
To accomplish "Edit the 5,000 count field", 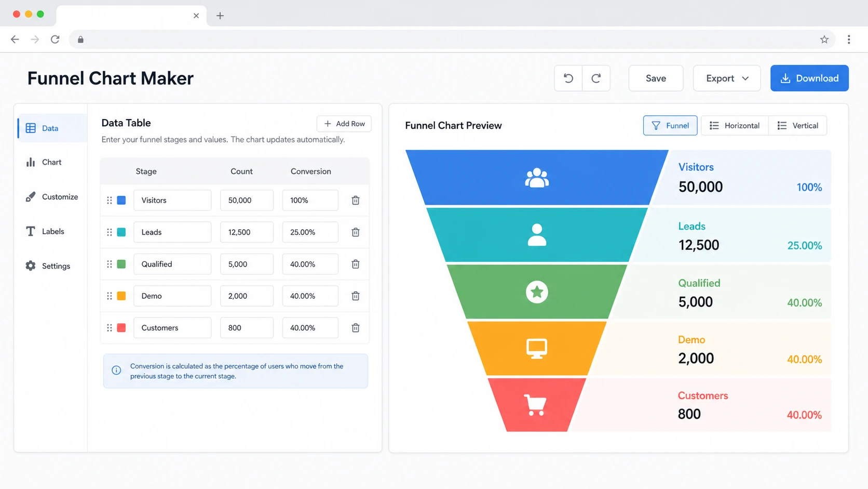I will pyautogui.click(x=247, y=264).
